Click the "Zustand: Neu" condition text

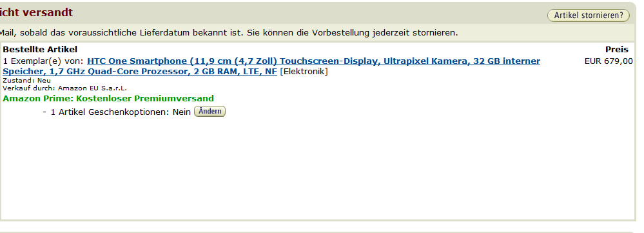[26, 81]
